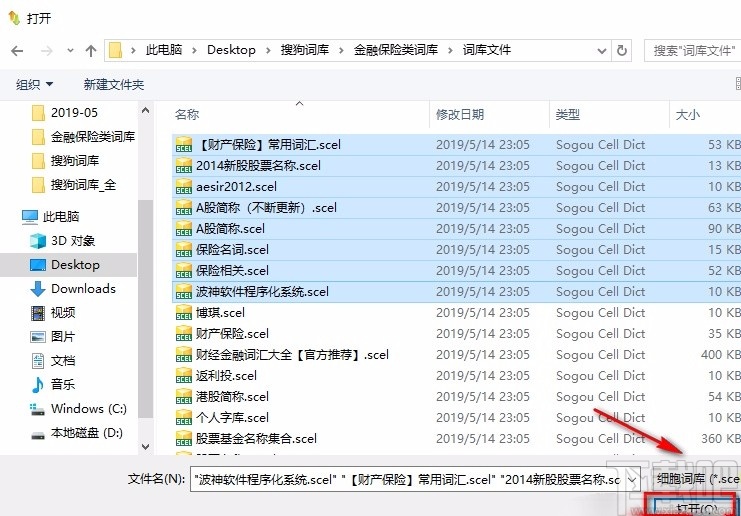This screenshot has width=741, height=516.
Task: Click sidebar scrollbar up arrow
Action: pyautogui.click(x=146, y=111)
